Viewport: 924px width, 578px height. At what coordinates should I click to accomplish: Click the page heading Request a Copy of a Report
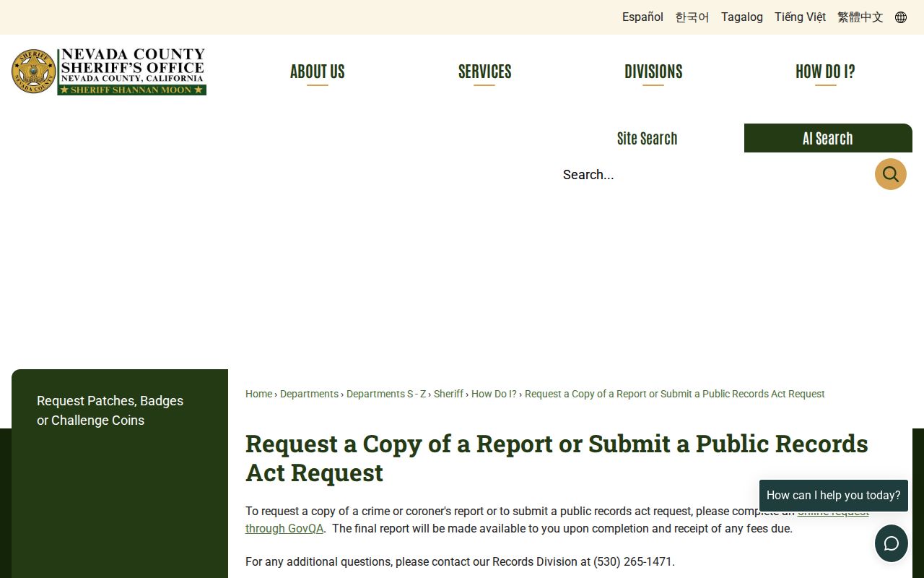coord(557,458)
